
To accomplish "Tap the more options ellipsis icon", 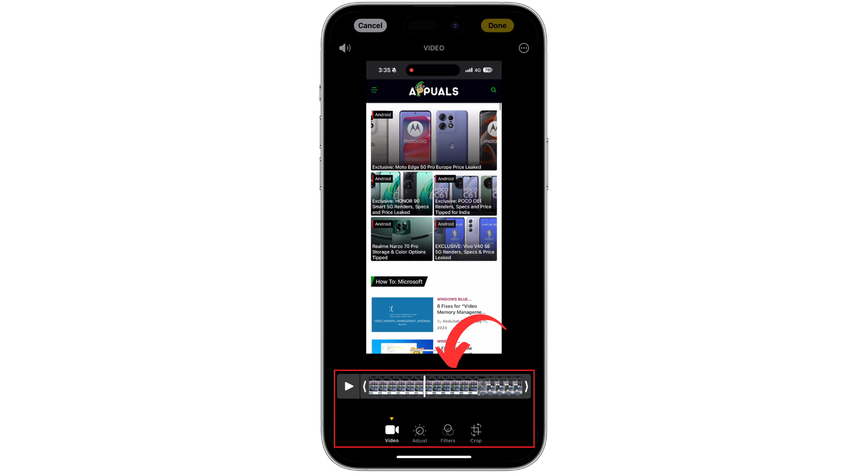I will pyautogui.click(x=524, y=48).
